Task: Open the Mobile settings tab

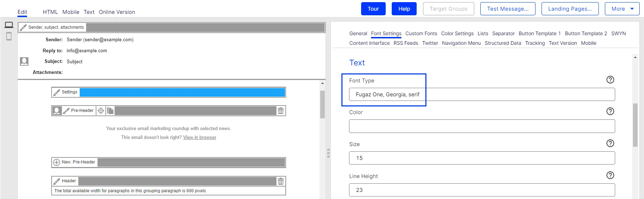Action: pos(588,43)
